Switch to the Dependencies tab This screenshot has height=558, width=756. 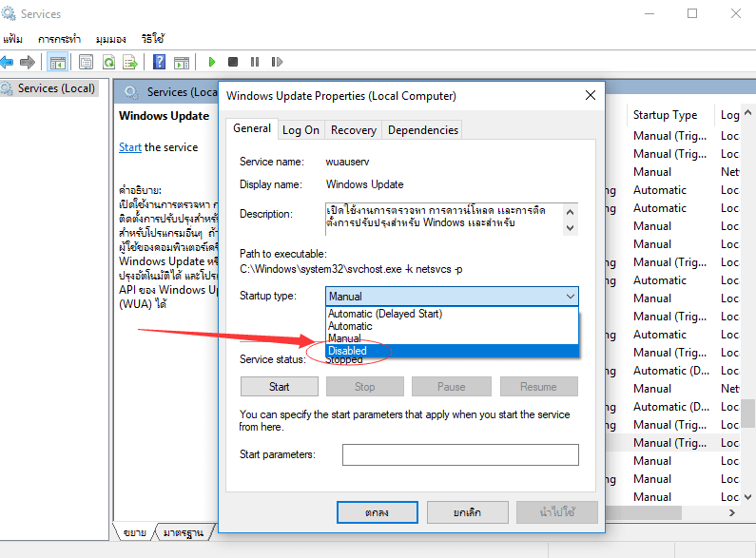coord(423,130)
